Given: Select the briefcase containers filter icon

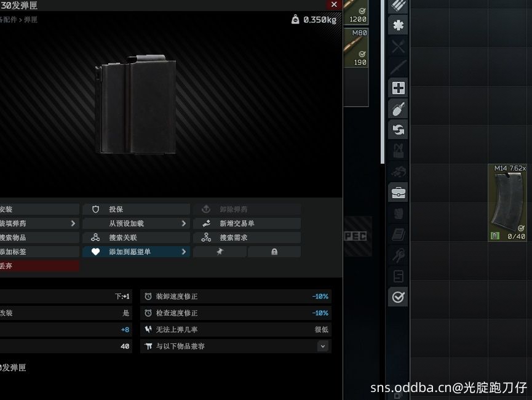Looking at the screenshot, I should click(x=398, y=193).
